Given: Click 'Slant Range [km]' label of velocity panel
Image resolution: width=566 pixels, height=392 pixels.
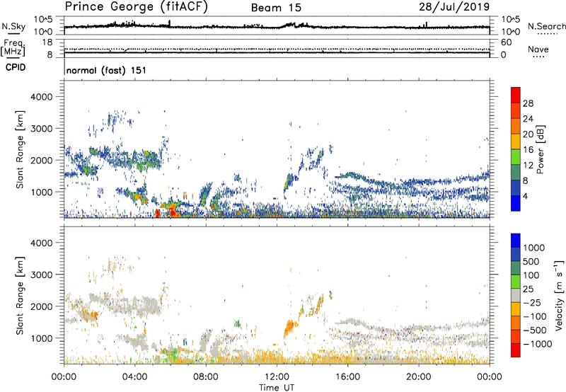Looking at the screenshot, I should coord(20,296).
